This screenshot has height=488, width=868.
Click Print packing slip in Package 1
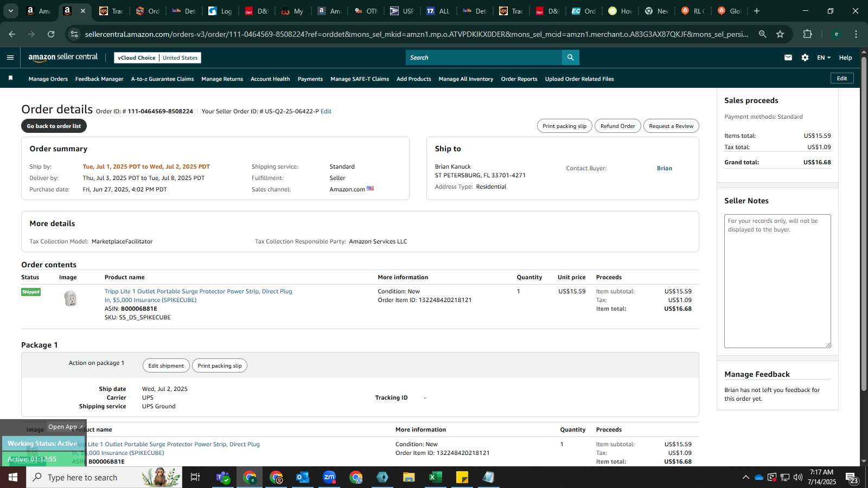(x=220, y=365)
